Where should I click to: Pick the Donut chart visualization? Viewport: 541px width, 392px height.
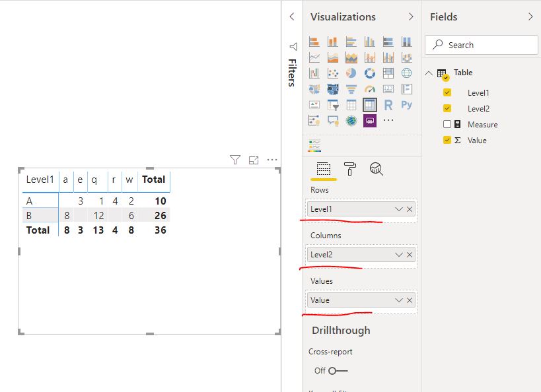click(x=369, y=73)
